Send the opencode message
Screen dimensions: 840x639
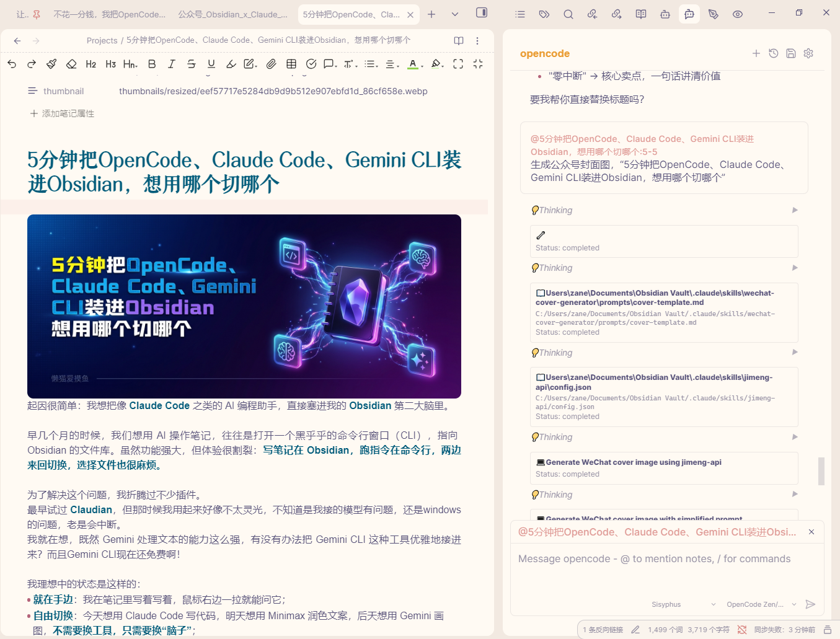[810, 604]
